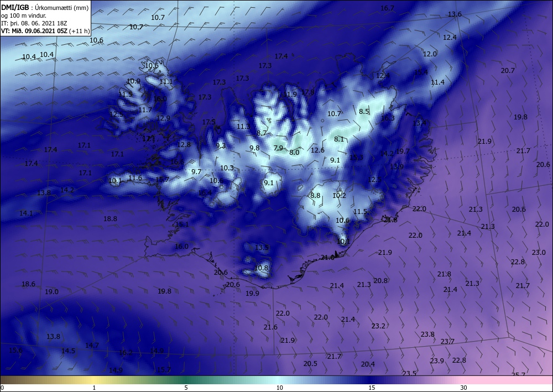Click the 16.3 map value

point(388,118)
